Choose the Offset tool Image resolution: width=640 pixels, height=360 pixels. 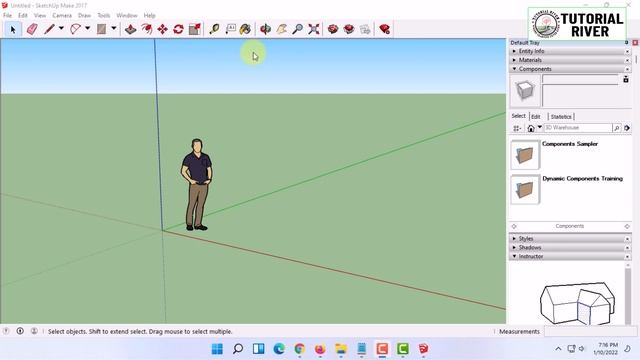147,29
